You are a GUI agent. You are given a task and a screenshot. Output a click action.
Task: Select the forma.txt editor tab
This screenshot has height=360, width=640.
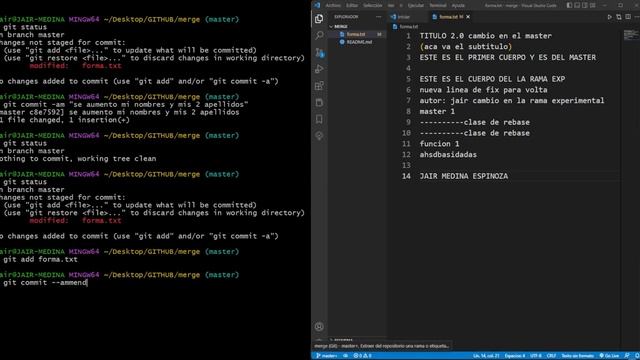point(448,17)
